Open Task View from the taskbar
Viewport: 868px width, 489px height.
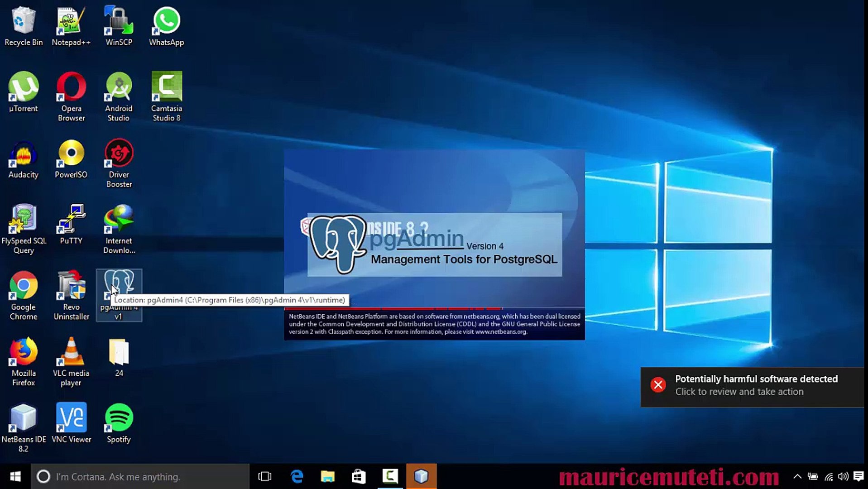(x=264, y=476)
